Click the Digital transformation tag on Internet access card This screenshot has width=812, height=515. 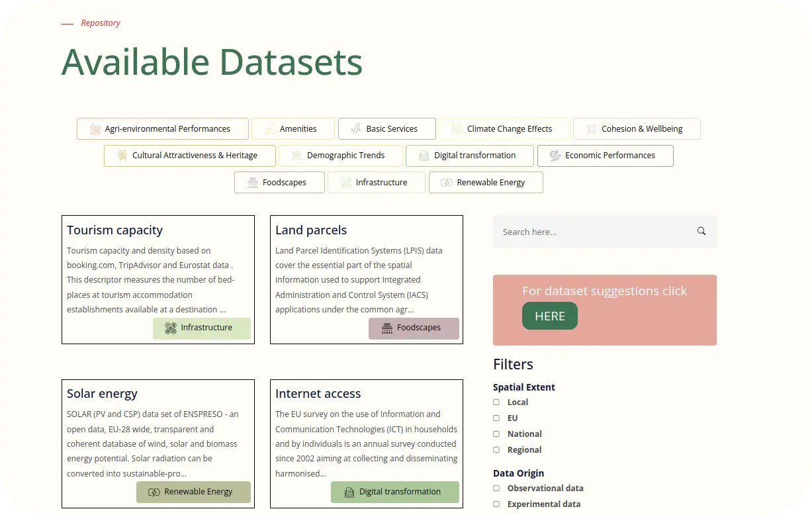point(394,492)
